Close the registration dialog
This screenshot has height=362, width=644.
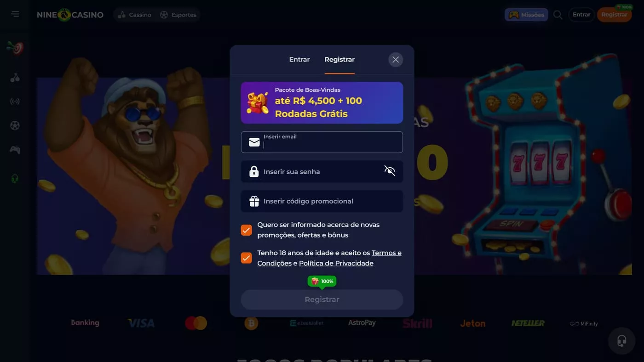396,60
